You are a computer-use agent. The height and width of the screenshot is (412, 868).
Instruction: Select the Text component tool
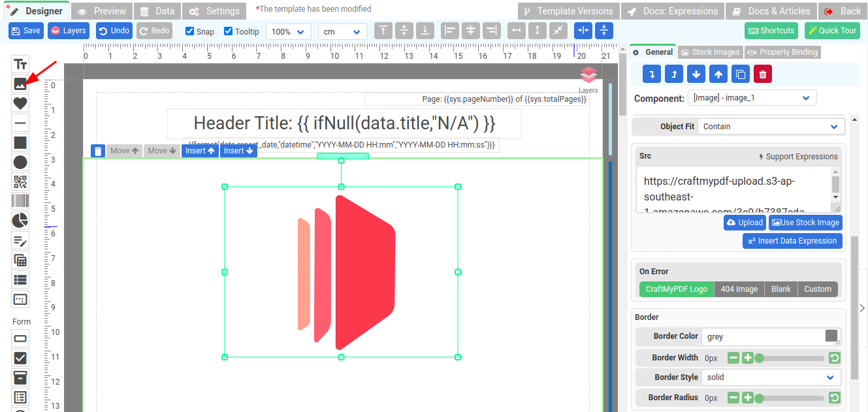coord(20,64)
